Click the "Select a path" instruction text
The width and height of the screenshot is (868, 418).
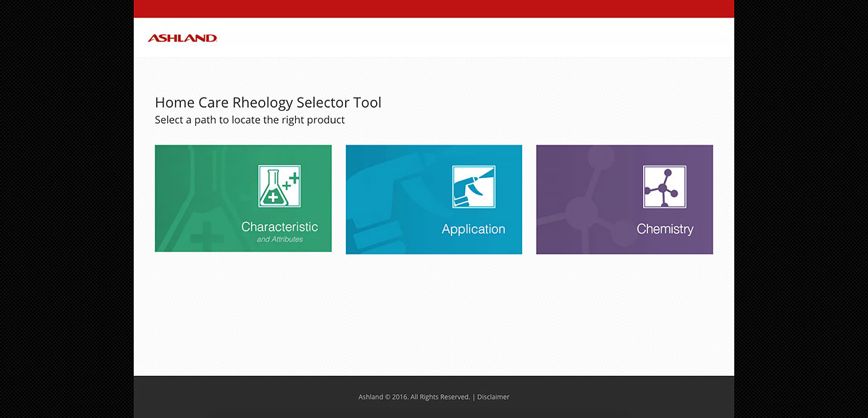point(250,120)
